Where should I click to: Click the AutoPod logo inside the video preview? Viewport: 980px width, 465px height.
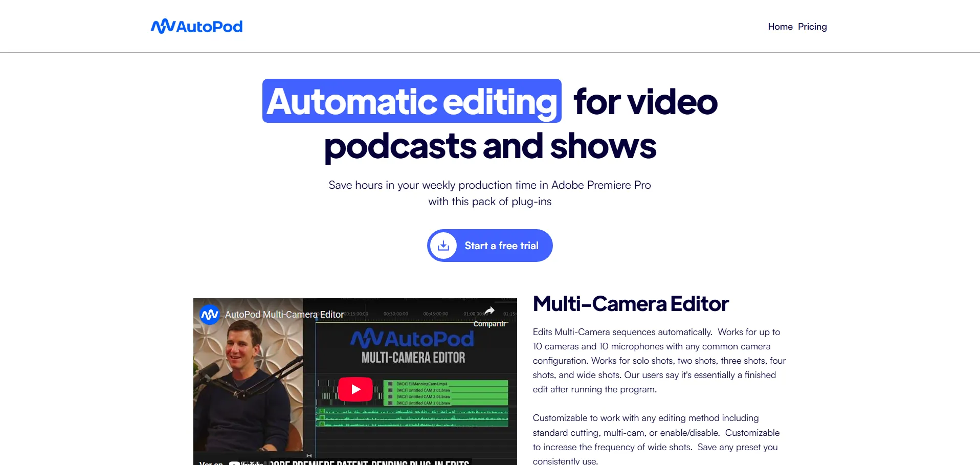point(412,339)
